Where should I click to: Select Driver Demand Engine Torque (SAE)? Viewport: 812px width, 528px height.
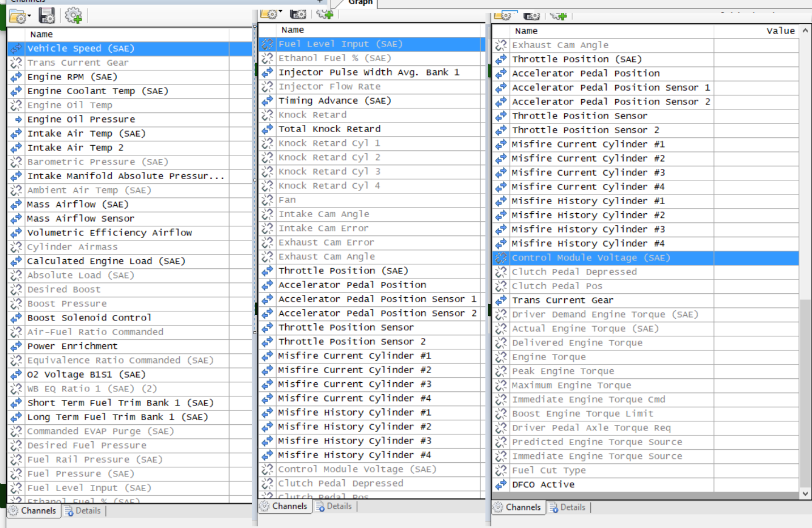coord(645,315)
